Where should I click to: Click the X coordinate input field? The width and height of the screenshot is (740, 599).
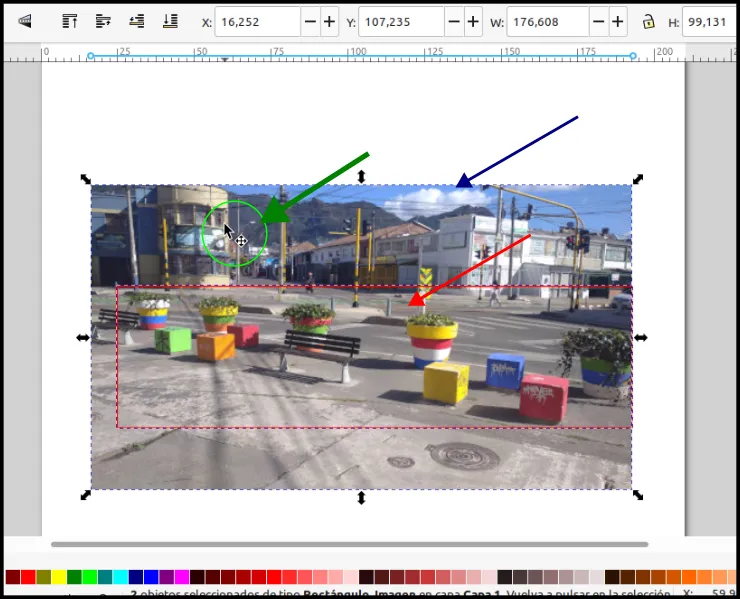(x=258, y=22)
